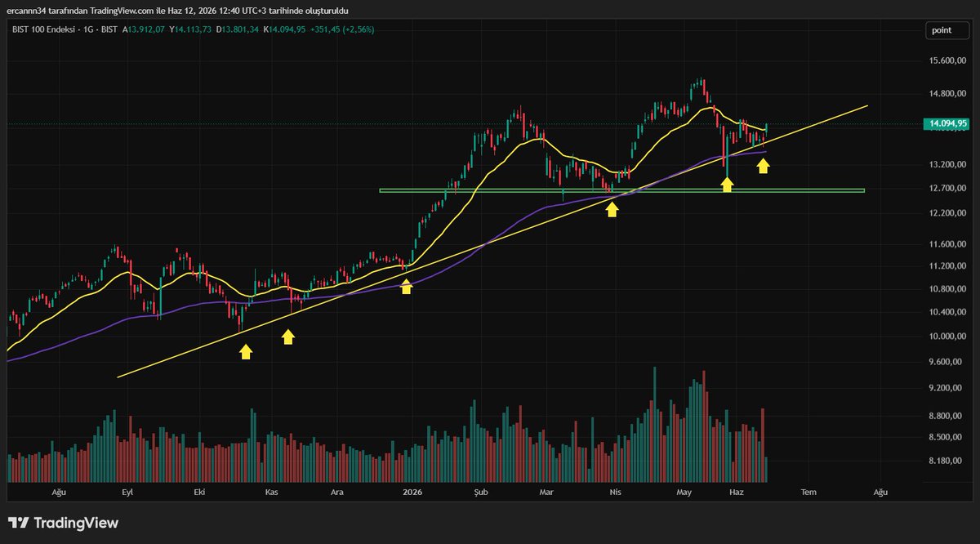Viewport: 980px width, 544px height.
Task: Click the 10.400,00 price axis label
Action: (x=947, y=312)
